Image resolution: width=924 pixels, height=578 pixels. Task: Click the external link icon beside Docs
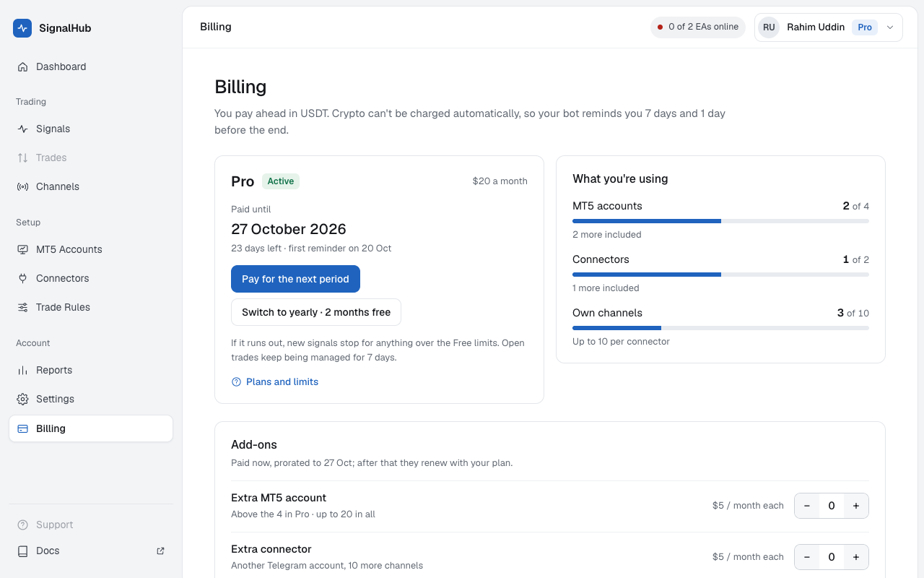pyautogui.click(x=160, y=551)
